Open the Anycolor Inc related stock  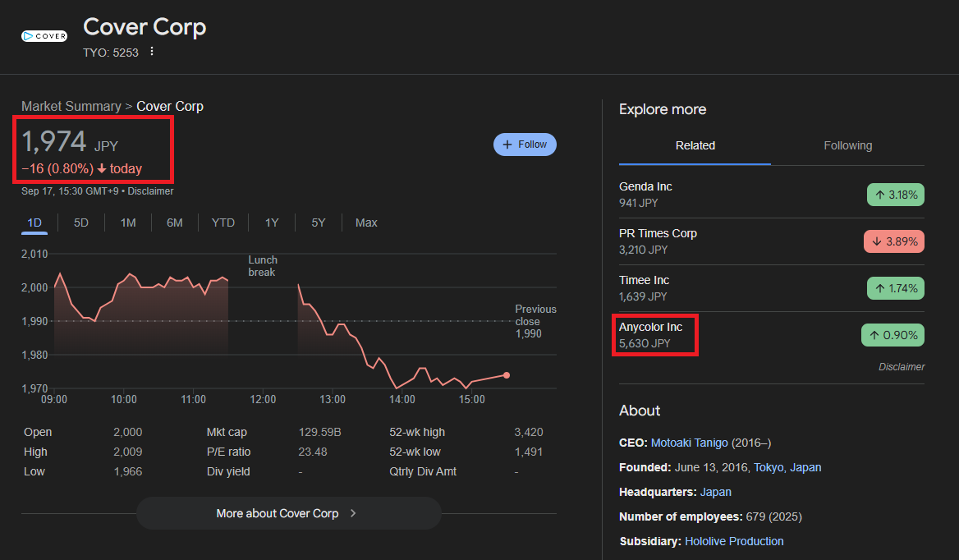coord(650,327)
